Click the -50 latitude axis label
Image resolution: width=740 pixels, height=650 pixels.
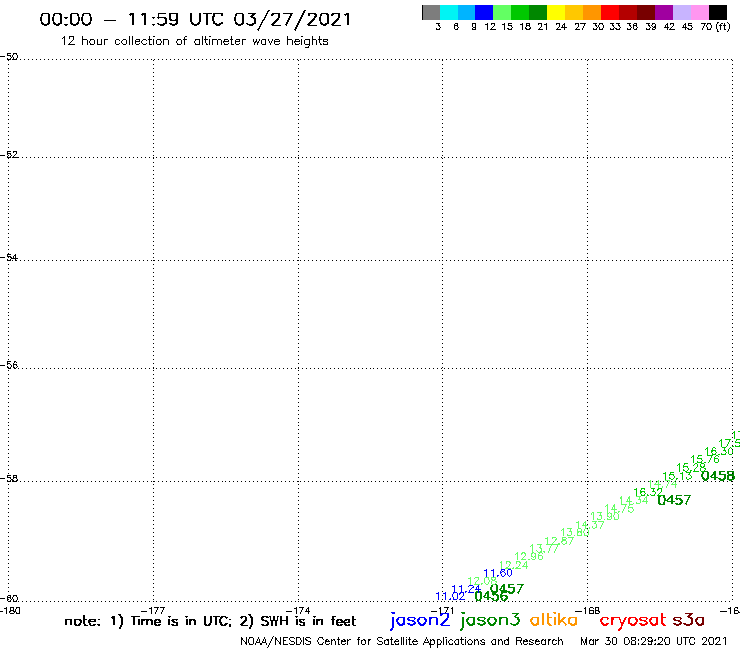[10, 57]
